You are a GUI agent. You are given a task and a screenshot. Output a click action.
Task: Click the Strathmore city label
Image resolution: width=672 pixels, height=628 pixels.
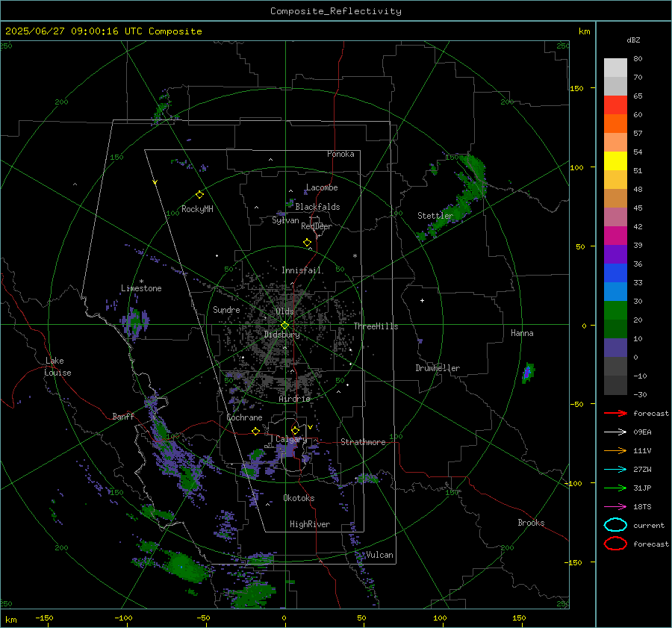tap(363, 442)
